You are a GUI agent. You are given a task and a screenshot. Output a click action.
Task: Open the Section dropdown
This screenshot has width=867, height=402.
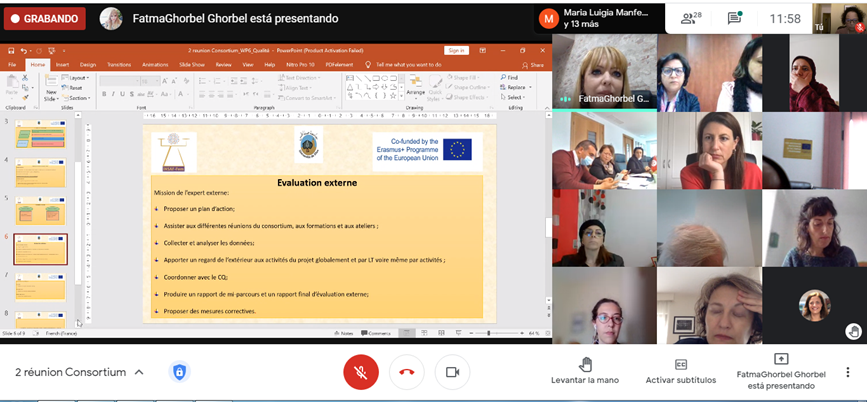[76, 98]
